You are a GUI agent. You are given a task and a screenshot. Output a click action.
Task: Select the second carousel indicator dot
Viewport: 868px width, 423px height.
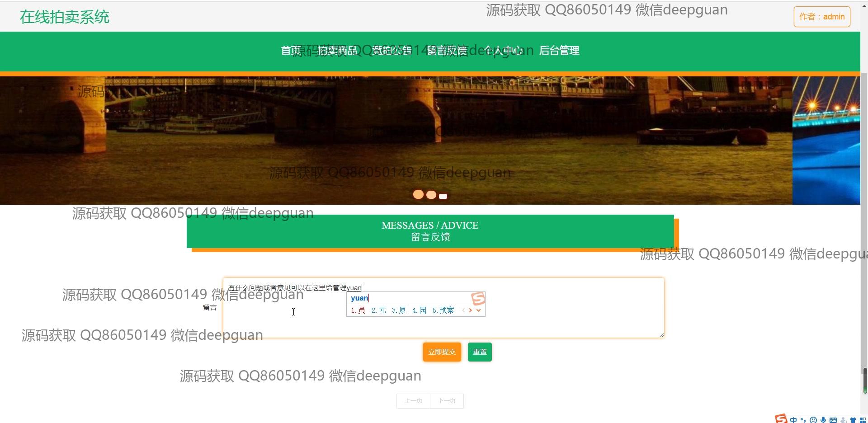coord(431,195)
